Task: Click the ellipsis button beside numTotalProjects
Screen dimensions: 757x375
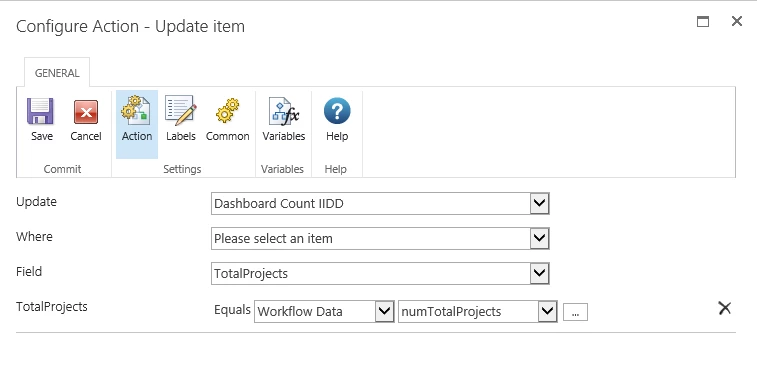Action: tap(575, 312)
